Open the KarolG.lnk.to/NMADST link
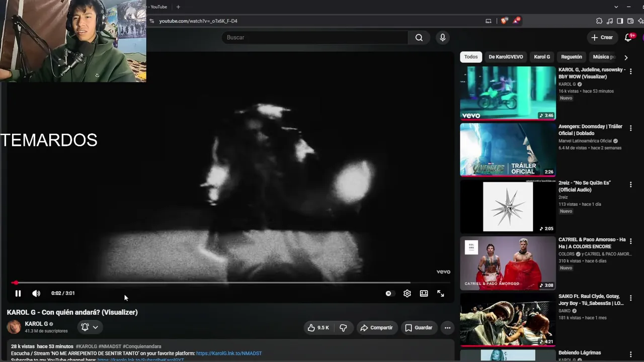Viewport: 644px width, 362px height. coord(229,353)
